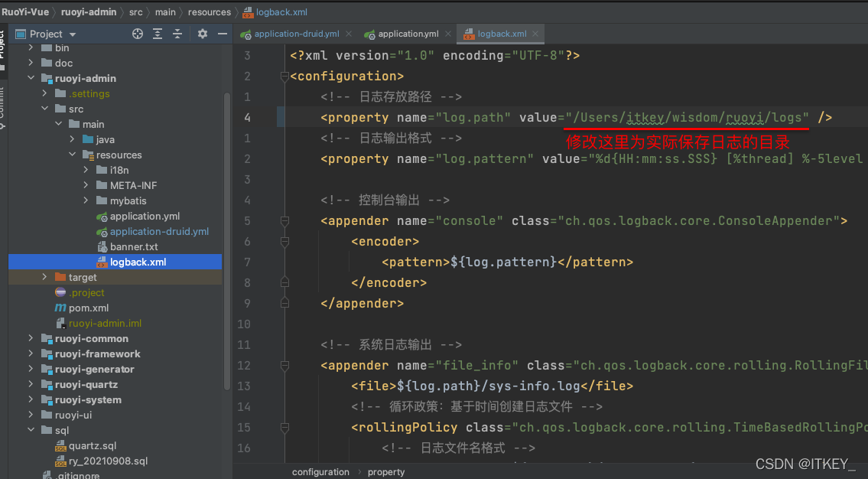Collapse the sql folder
868x479 pixels.
[x=31, y=430]
